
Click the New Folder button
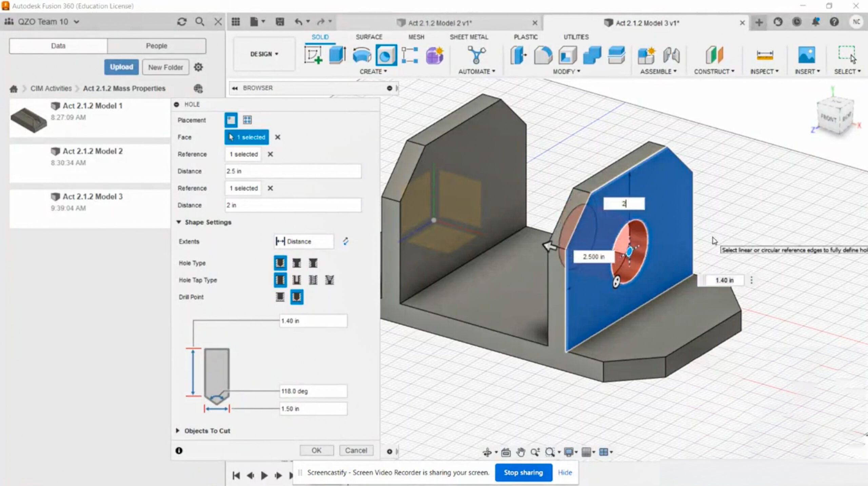[x=165, y=67]
